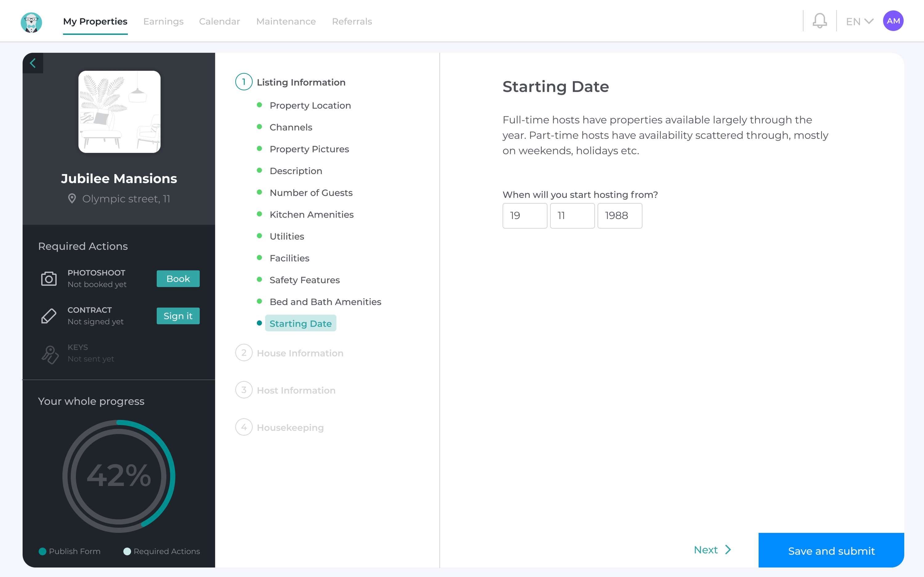Click the CONTRACT Not signed yet label
The width and height of the screenshot is (924, 577).
(95, 315)
